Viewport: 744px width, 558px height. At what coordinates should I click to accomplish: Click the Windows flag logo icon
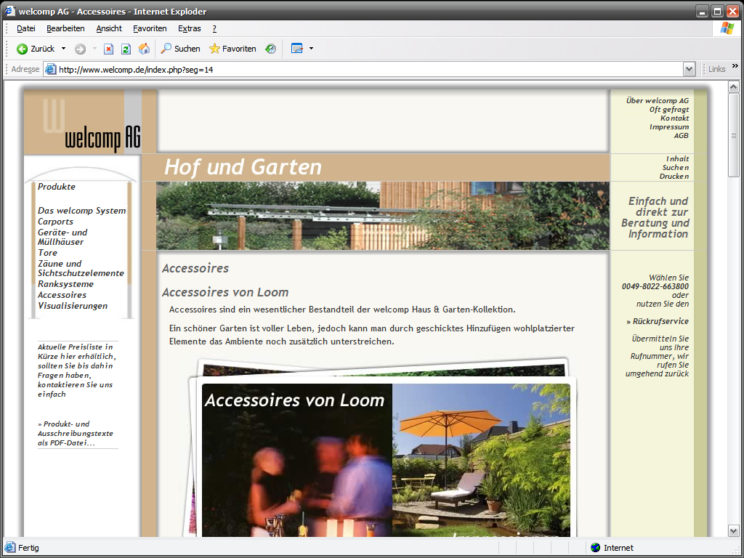(727, 28)
